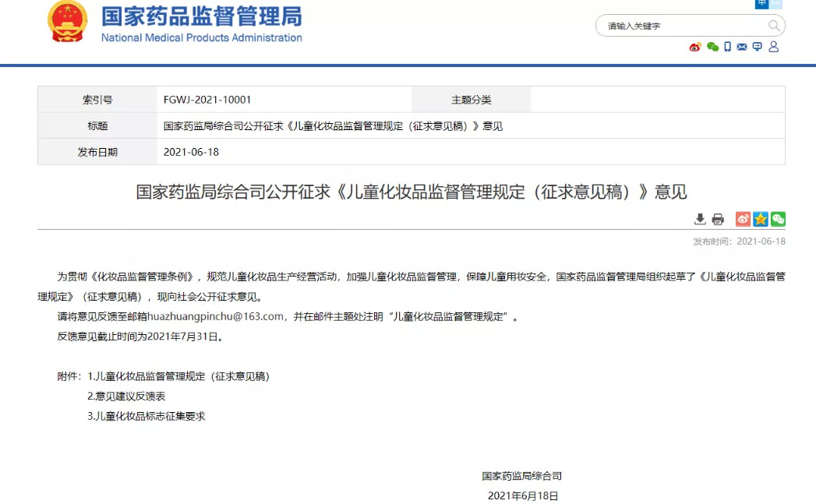Click the national emblem logo
This screenshot has width=816, height=504.
click(x=68, y=22)
